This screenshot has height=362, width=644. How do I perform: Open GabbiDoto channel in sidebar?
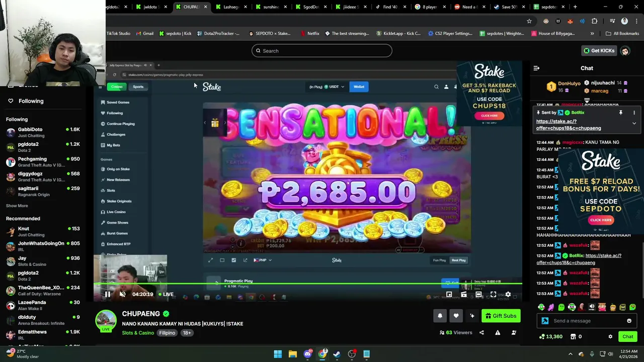[x=43, y=132]
